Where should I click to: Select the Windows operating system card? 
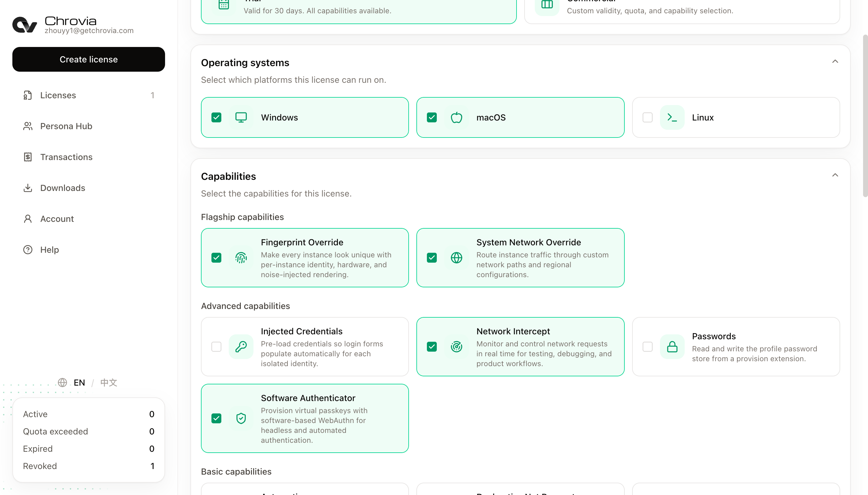305,117
